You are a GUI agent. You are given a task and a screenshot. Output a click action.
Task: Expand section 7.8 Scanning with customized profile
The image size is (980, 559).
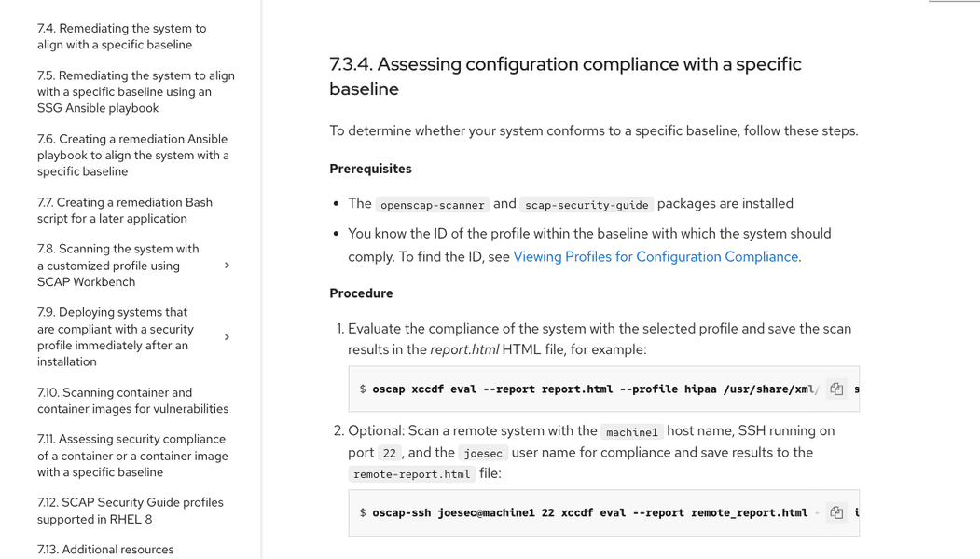tap(227, 266)
